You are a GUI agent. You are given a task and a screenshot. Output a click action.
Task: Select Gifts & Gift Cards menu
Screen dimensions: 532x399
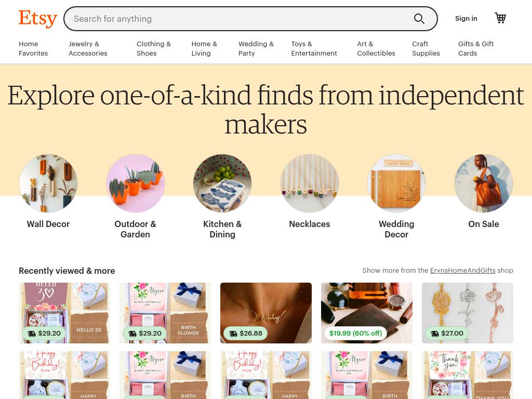pyautogui.click(x=476, y=48)
